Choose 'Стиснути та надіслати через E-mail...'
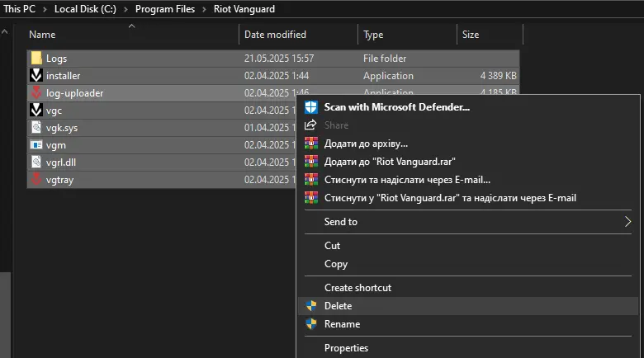Image resolution: width=644 pixels, height=358 pixels. [468, 179]
